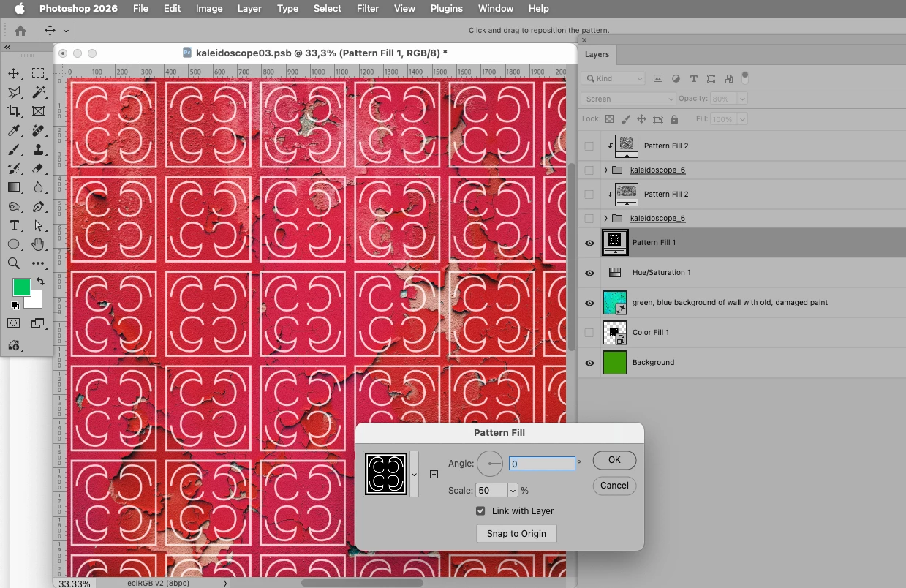The image size is (906, 588).
Task: Filter layers by adjustment layers icon
Action: 676,78
